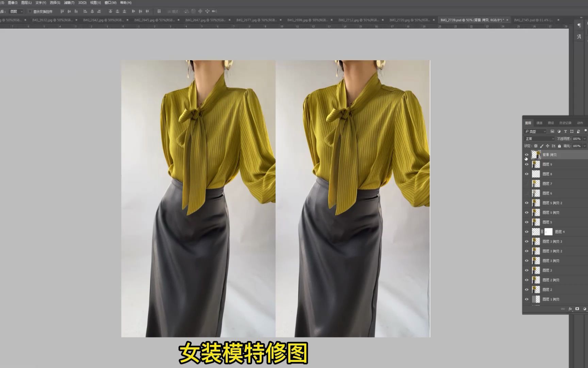588x368 pixels.
Task: Click the lock all padlock button
Action: point(559,146)
